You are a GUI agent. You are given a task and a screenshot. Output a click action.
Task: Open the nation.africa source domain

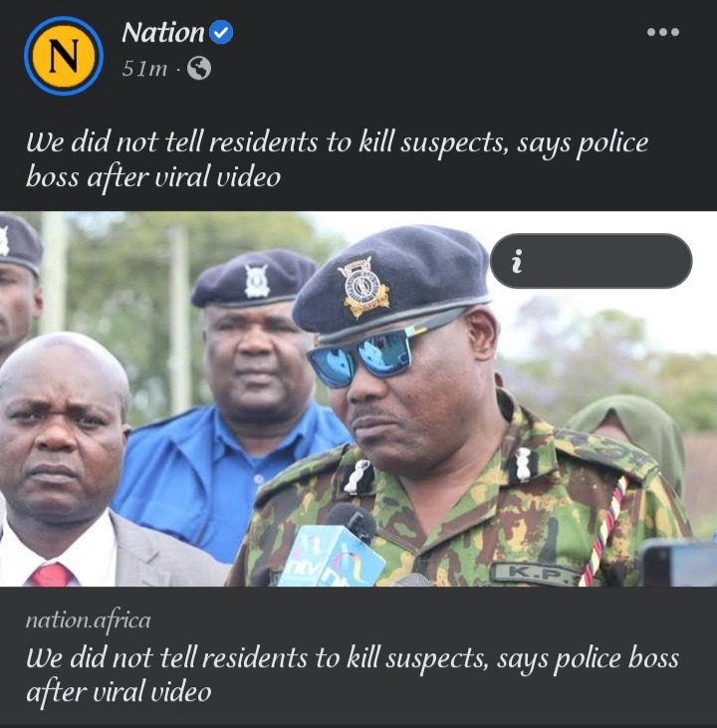(89, 620)
